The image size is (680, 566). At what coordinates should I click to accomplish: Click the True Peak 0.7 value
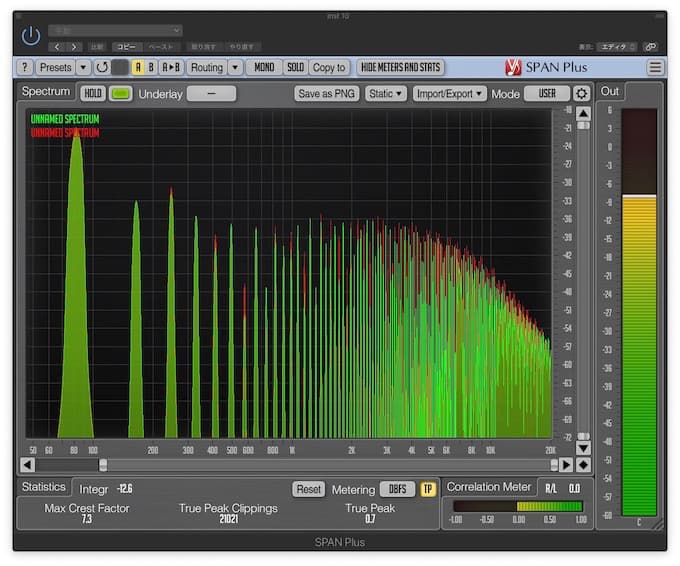[x=370, y=519]
